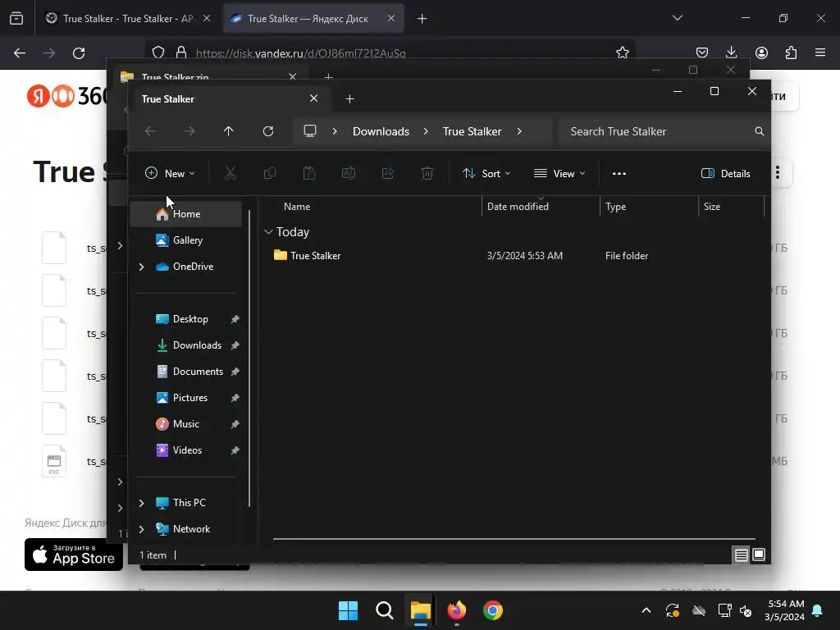Click the Copy icon in Explorer toolbar
840x630 pixels.
[x=269, y=173]
